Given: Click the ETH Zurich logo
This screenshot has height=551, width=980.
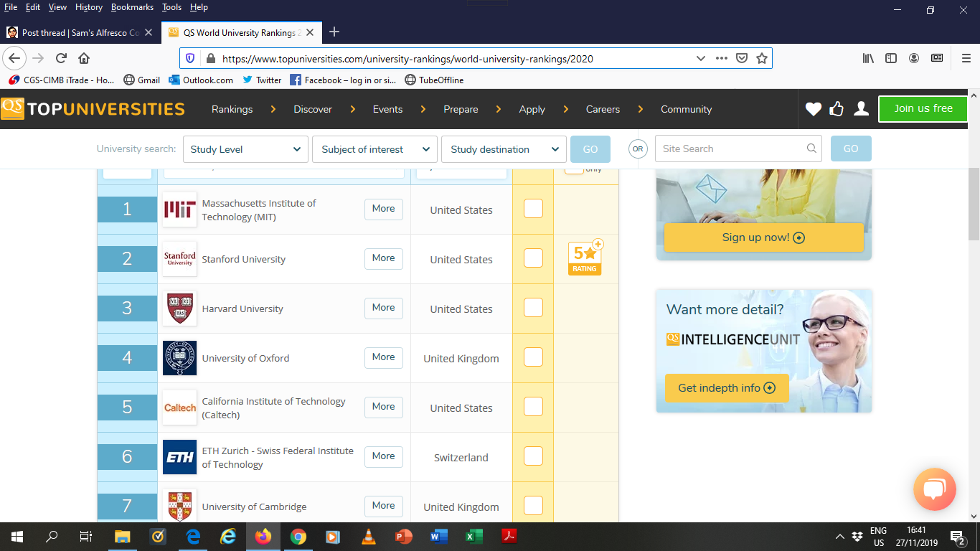Looking at the screenshot, I should coord(179,457).
